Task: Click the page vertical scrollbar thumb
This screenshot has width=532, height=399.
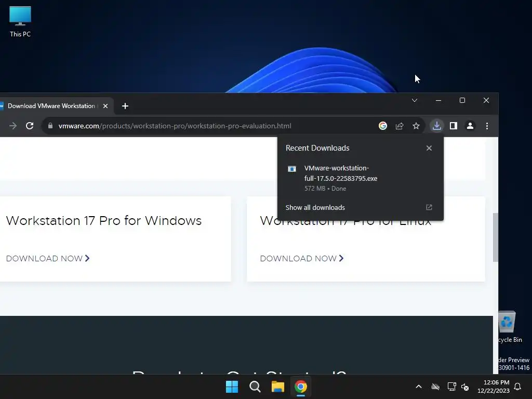Action: tap(495, 237)
